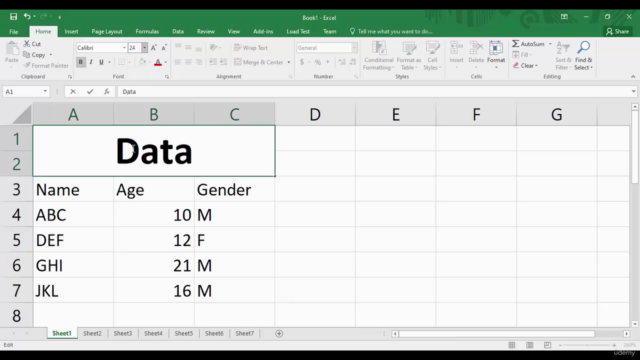
Task: Apply red Font Color
Action: pyautogui.click(x=158, y=62)
